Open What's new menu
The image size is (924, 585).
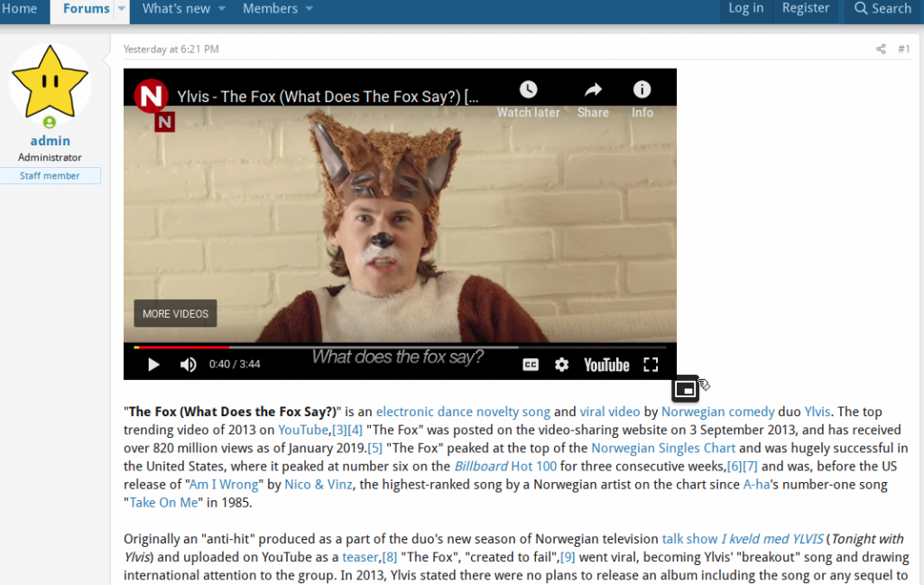coord(176,9)
